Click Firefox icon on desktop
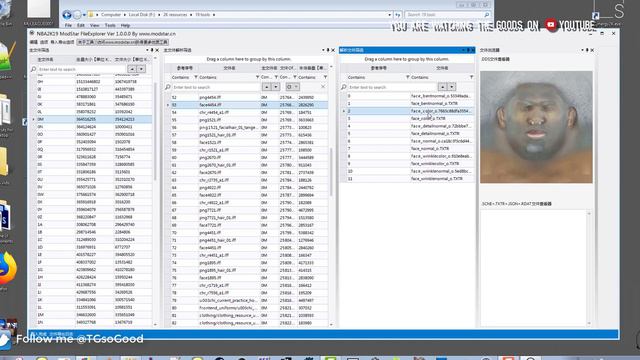 point(7,269)
